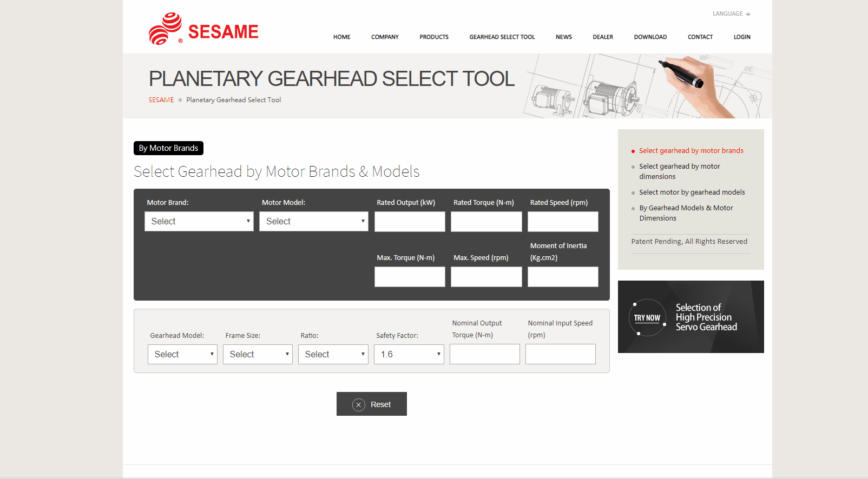Open the DOWNLOAD menu item
Image resolution: width=868 pixels, height=479 pixels.
tap(650, 37)
